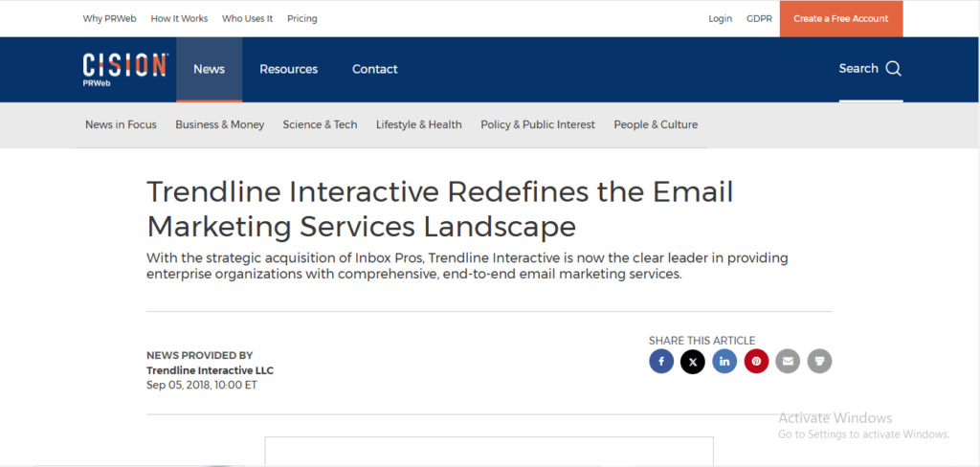Open the GDPR link
980x467 pixels.
coord(759,19)
